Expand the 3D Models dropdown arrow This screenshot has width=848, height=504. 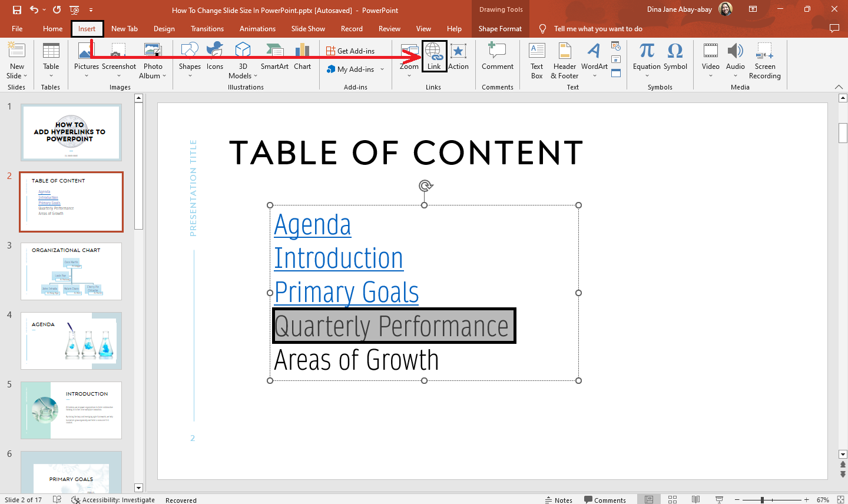256,76
